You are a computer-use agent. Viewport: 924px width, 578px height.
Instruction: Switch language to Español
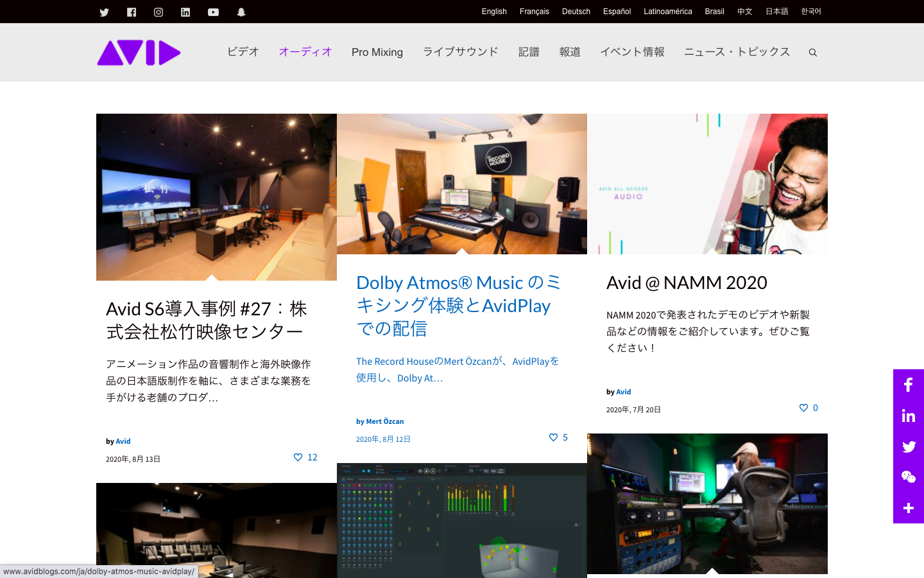(x=617, y=12)
